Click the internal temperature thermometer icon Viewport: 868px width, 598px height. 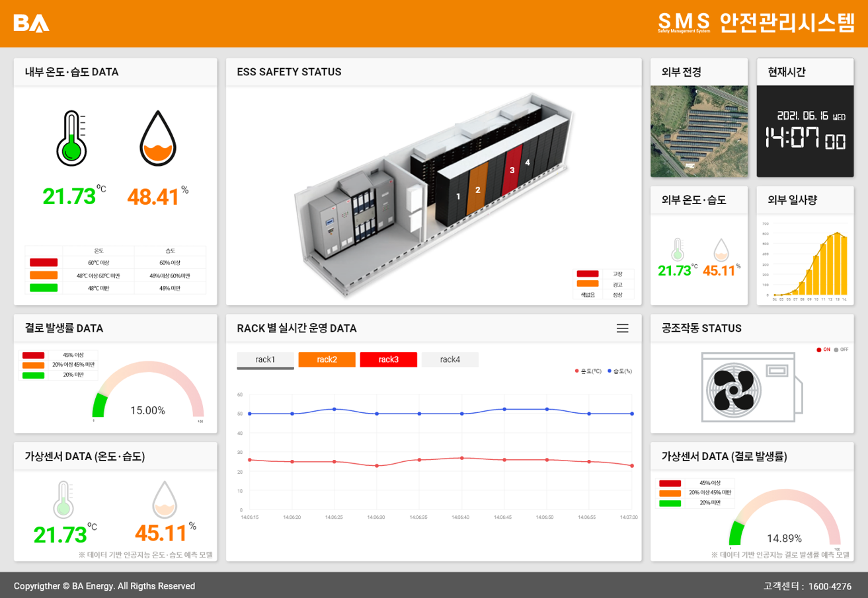pyautogui.click(x=71, y=139)
